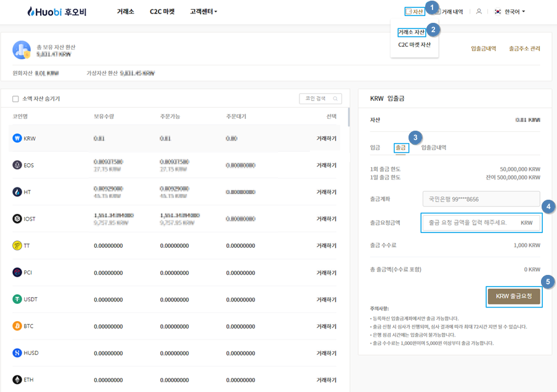Viewport: 557px width, 392px height.
Task: Select C2C 마켓 자산 from the dropdown
Action: coord(414,44)
